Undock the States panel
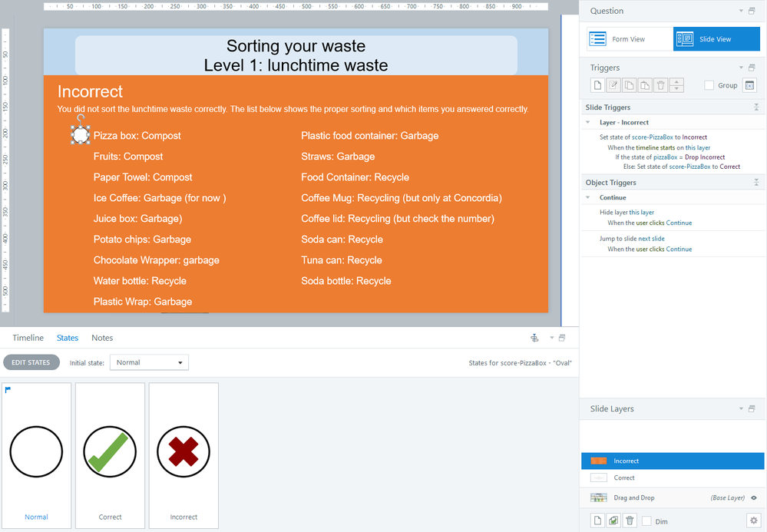 click(562, 338)
